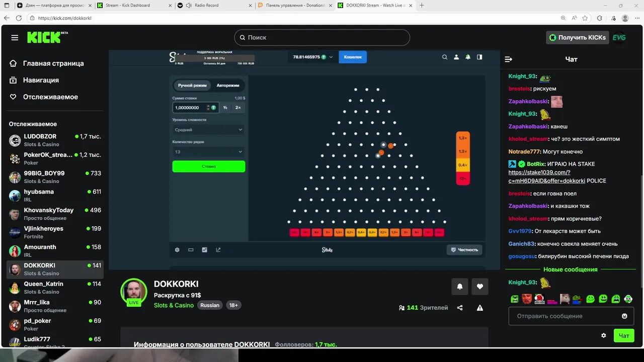Screen dimensions: 644x362
Task: Switch to Авторежим in the game
Action: coord(228,85)
